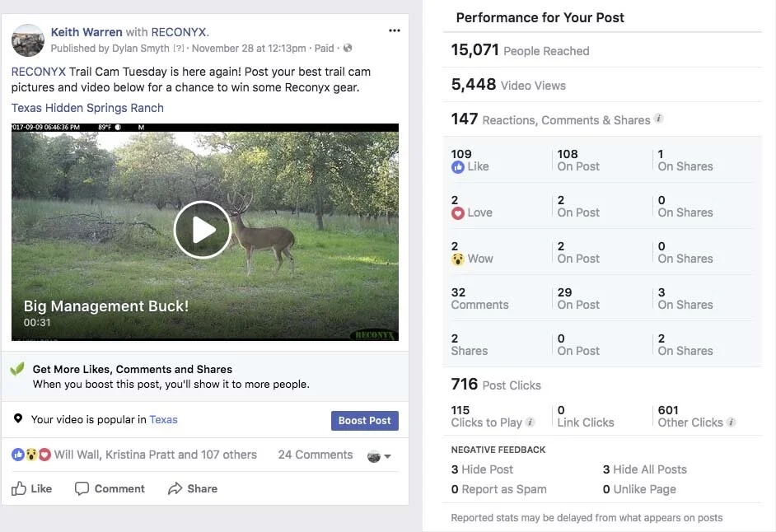Click the public globe privacy icon
776x532 pixels.
pyautogui.click(x=348, y=48)
